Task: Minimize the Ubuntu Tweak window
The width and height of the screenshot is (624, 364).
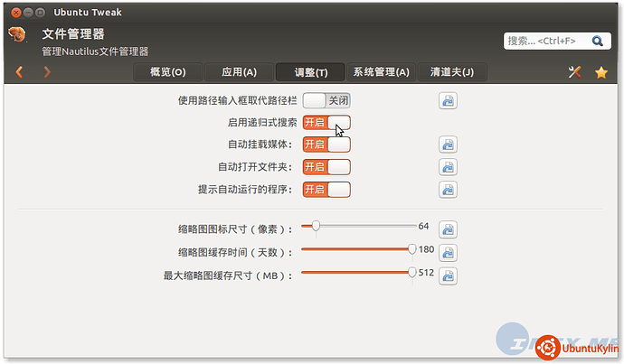Action: 28,13
